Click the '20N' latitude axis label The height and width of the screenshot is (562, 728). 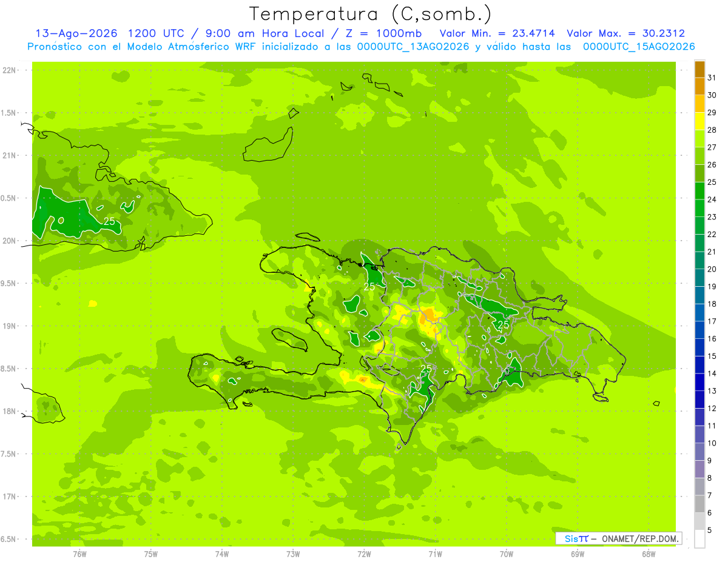point(9,241)
